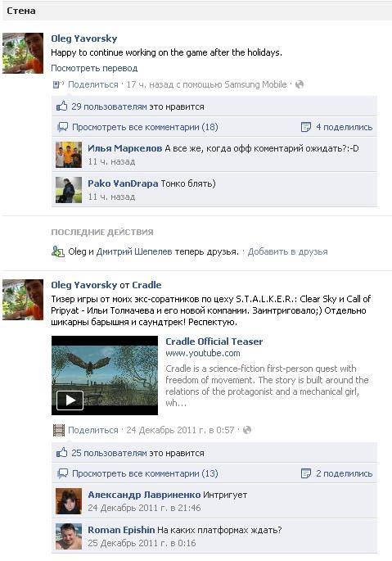Click the globe icon next to 24 Декабрь date
This screenshot has width=392, height=561.
pyautogui.click(x=247, y=430)
